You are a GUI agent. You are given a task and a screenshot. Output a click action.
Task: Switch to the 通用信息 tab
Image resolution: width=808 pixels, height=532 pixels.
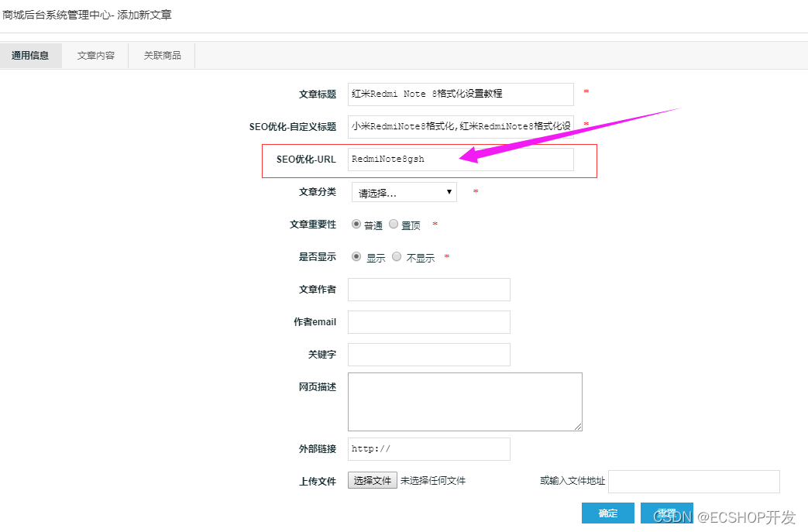(x=30, y=56)
